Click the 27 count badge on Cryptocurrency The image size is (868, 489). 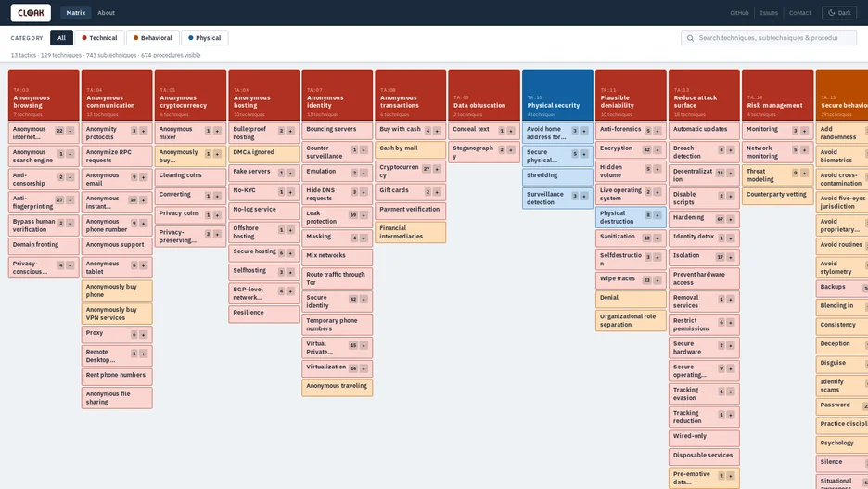pyautogui.click(x=427, y=170)
